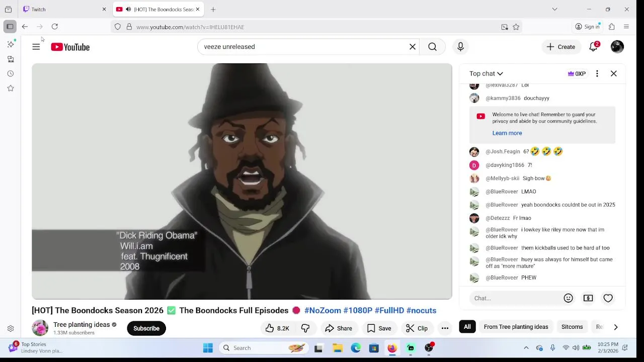
Task: Switch to the Twitch tab
Action: (63, 9)
